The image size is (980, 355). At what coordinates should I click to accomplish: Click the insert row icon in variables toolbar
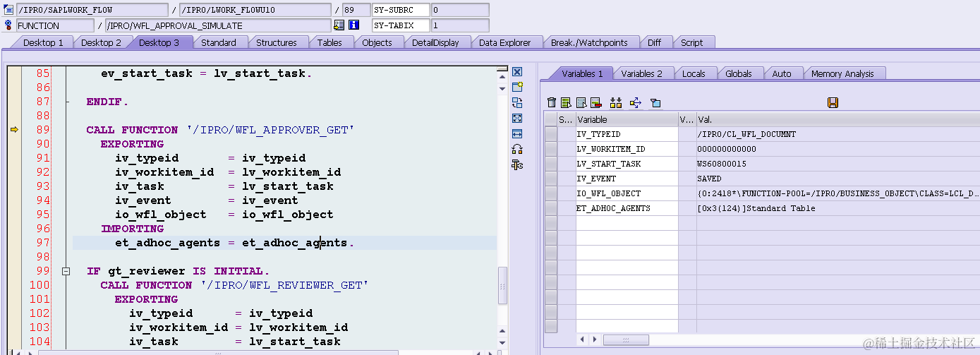pos(566,103)
